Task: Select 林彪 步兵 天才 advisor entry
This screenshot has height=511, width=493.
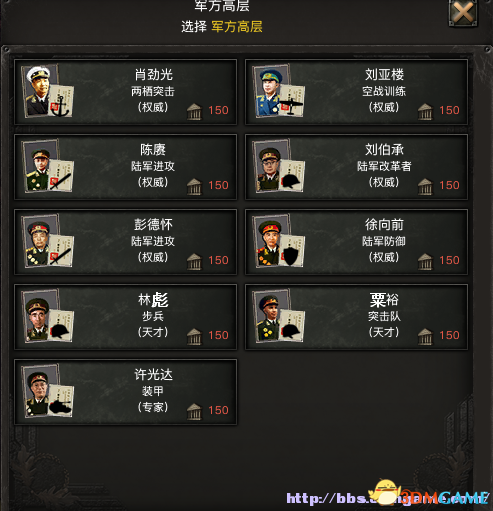Action: point(126,317)
